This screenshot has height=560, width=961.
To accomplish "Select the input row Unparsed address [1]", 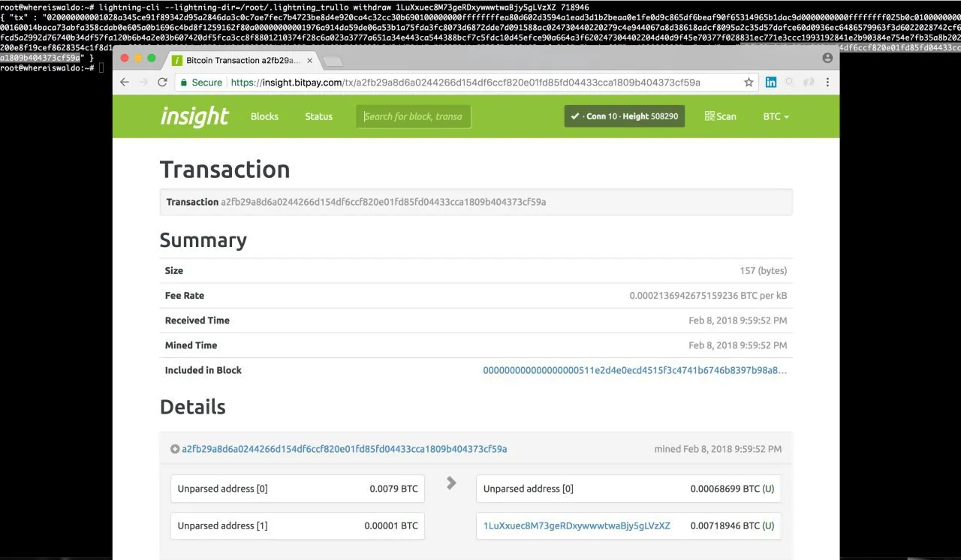I will 297,525.
